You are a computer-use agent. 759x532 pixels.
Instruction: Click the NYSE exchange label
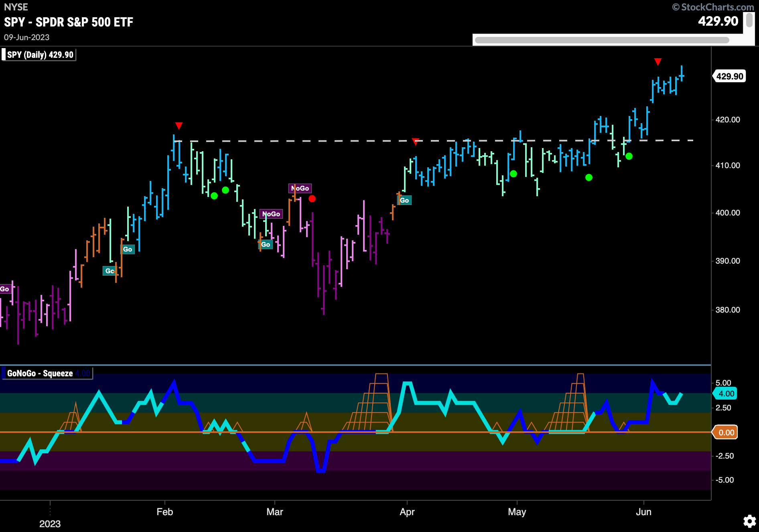16,7
